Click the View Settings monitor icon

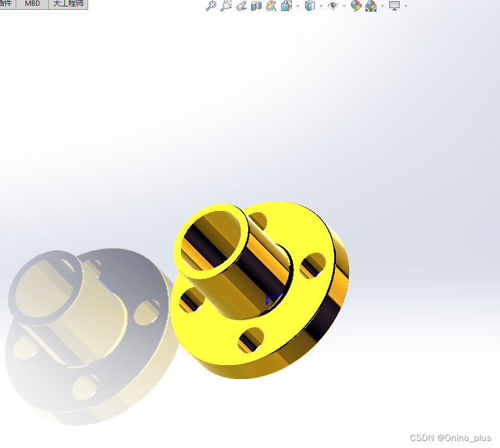(x=394, y=6)
